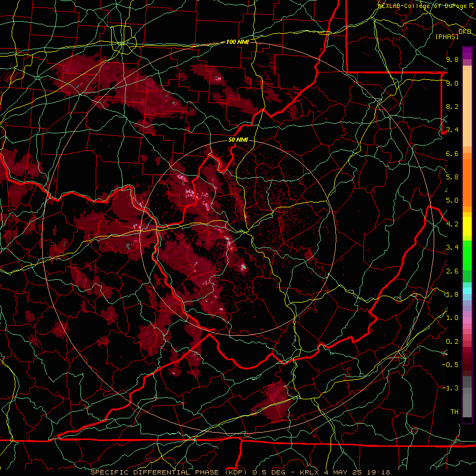Select the 3.4 scale label
The width and height of the screenshot is (476, 476).
(x=452, y=248)
